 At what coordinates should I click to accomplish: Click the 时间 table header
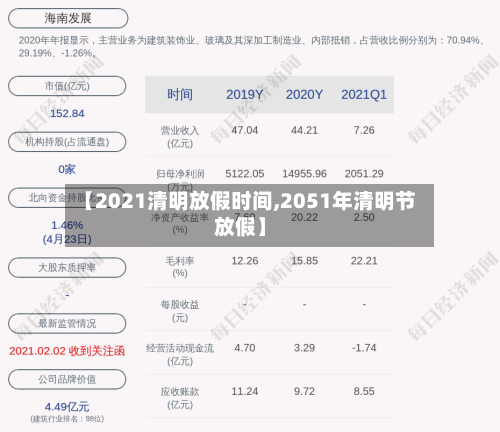point(180,95)
